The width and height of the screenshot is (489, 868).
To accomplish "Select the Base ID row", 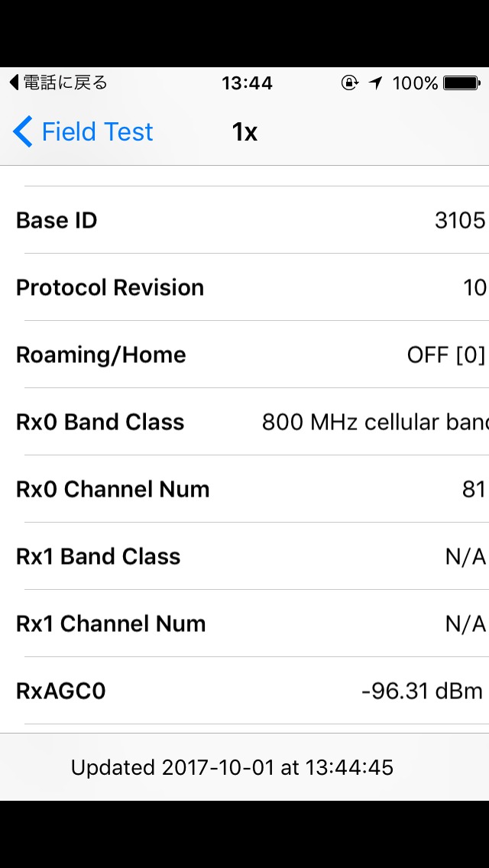I will [x=244, y=220].
